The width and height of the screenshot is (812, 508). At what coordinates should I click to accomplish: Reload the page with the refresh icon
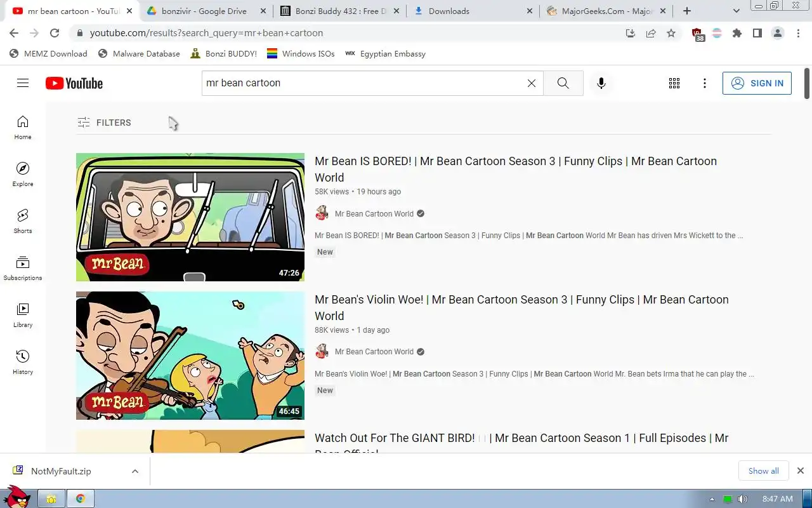point(55,33)
